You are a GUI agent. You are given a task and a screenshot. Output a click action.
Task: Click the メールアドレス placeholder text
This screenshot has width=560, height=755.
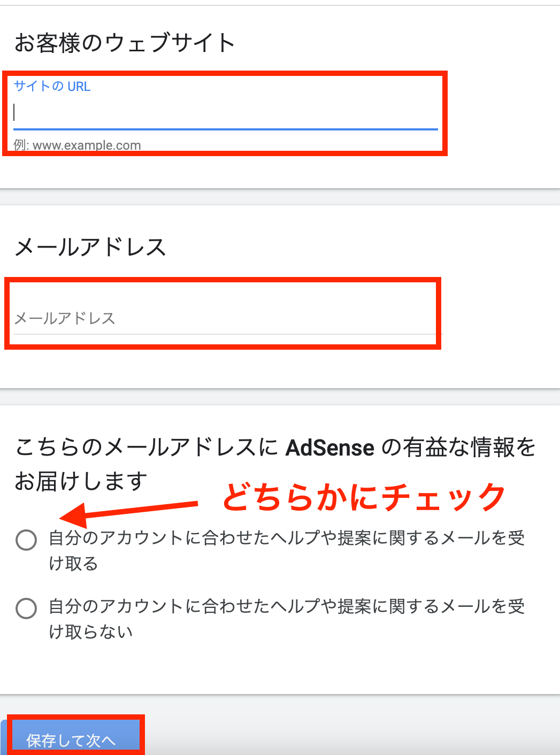pyautogui.click(x=65, y=318)
